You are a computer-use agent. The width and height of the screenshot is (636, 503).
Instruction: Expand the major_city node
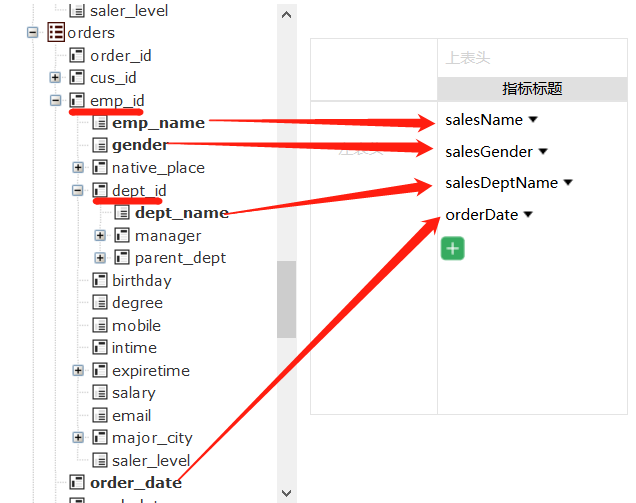78,437
